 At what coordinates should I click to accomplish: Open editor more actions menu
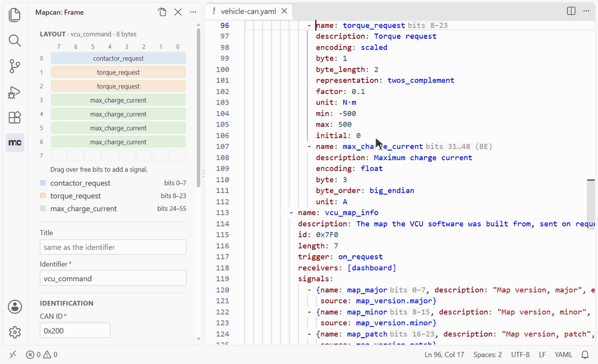click(586, 11)
